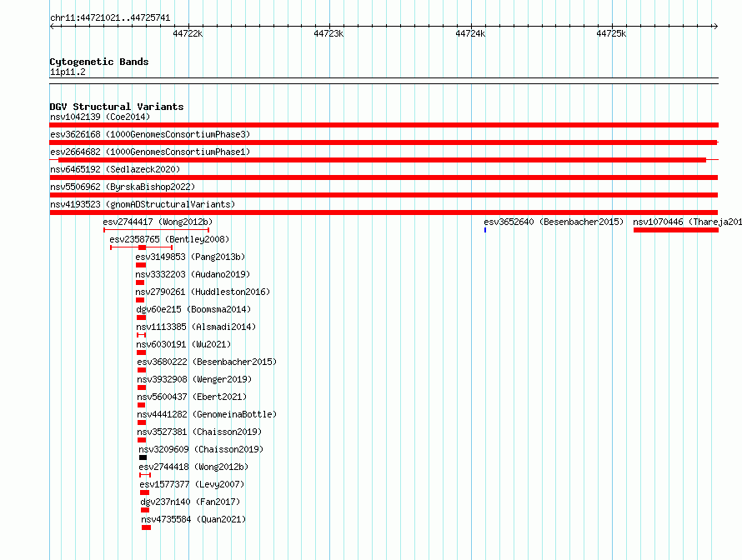Select the nsv2790261 (Huddleston2016) label

pyautogui.click(x=203, y=292)
